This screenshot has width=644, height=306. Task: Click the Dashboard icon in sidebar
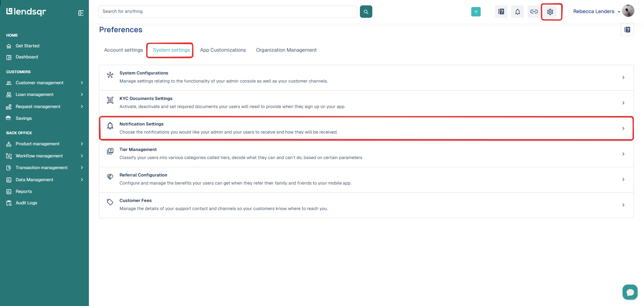9,57
